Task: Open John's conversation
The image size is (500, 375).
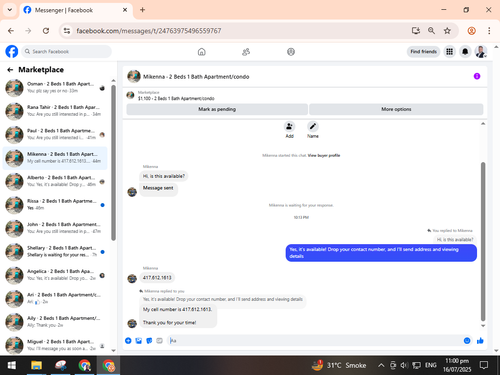Action: click(55, 228)
